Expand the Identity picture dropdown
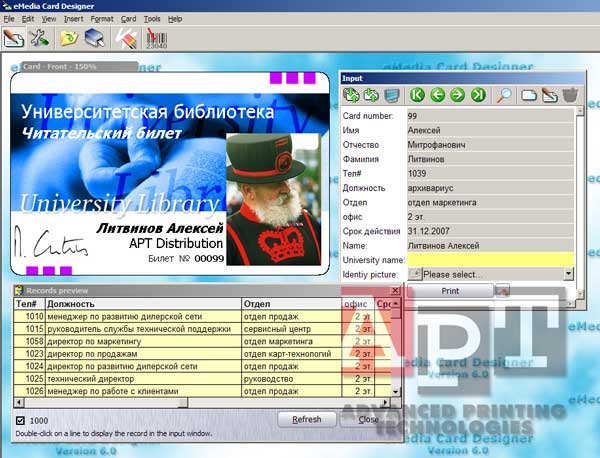 tap(569, 274)
